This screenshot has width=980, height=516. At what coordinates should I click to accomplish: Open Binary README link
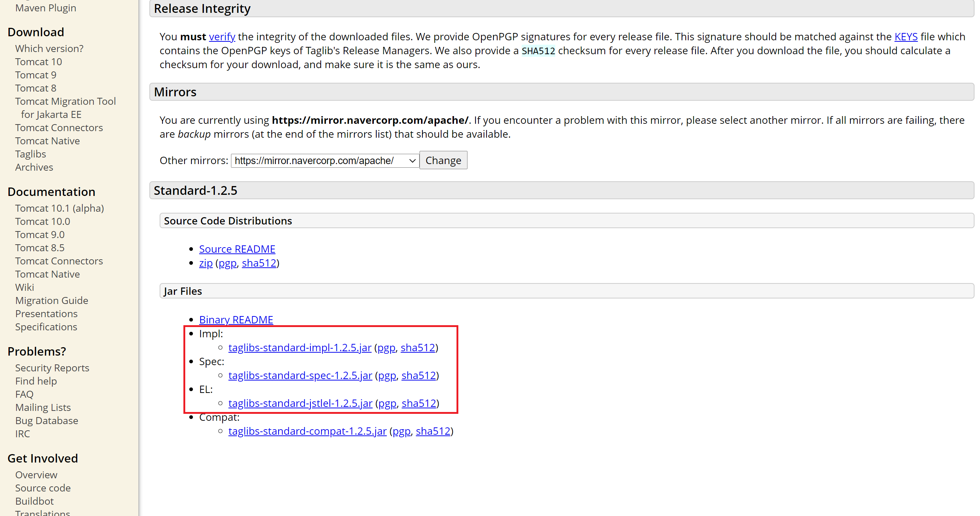pyautogui.click(x=236, y=320)
